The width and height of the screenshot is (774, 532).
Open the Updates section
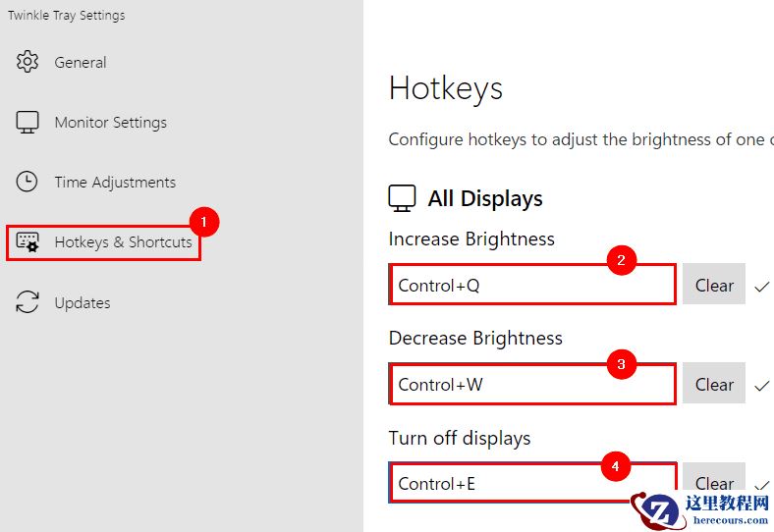83,302
